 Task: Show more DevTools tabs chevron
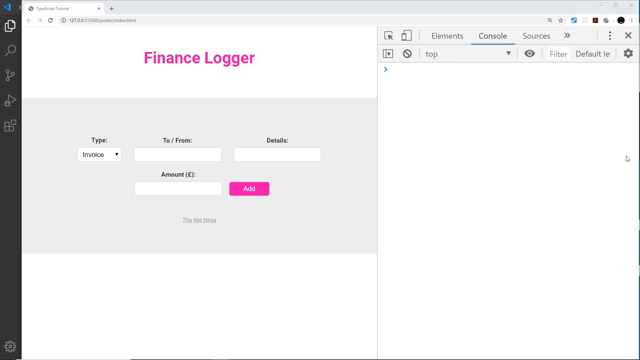[x=567, y=36]
